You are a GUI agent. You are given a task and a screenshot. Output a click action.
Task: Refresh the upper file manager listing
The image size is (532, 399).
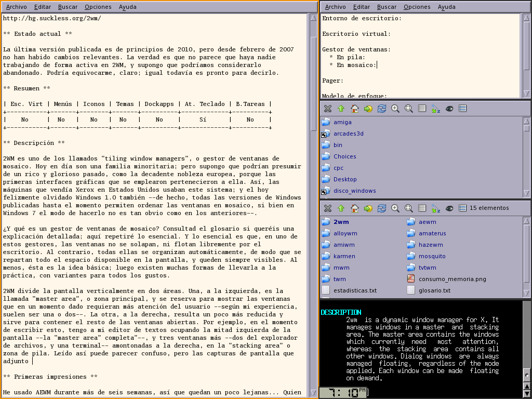tap(382, 109)
